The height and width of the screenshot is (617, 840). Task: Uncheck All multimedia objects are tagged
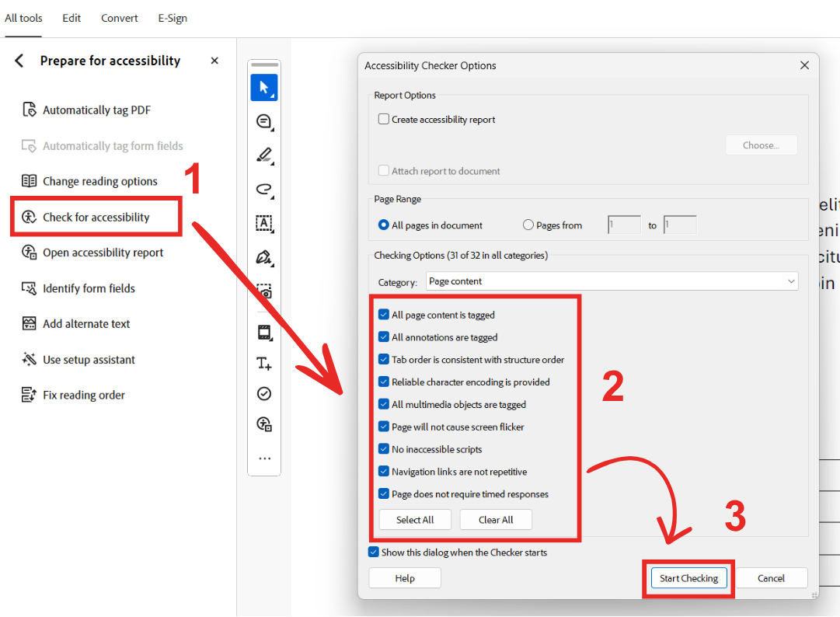coord(384,404)
